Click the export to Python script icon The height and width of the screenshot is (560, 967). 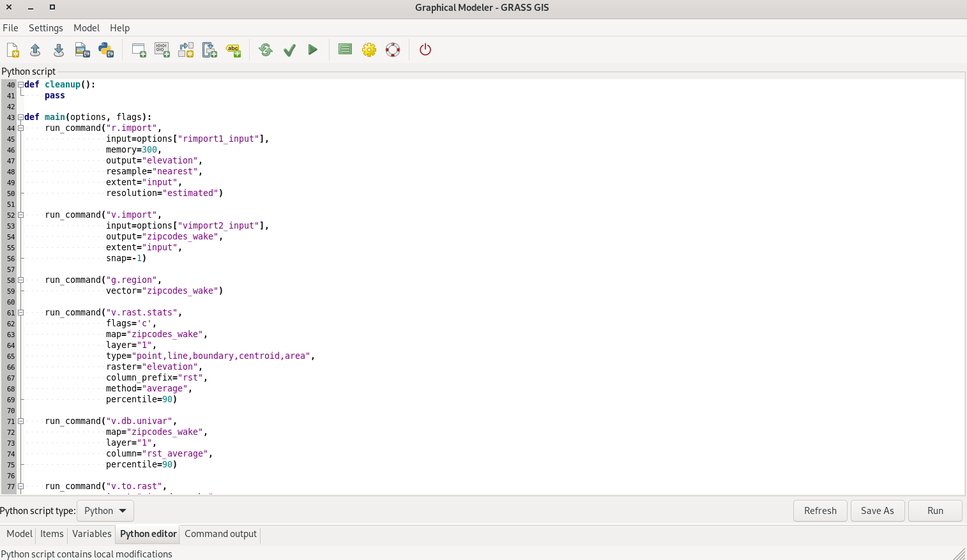[105, 50]
